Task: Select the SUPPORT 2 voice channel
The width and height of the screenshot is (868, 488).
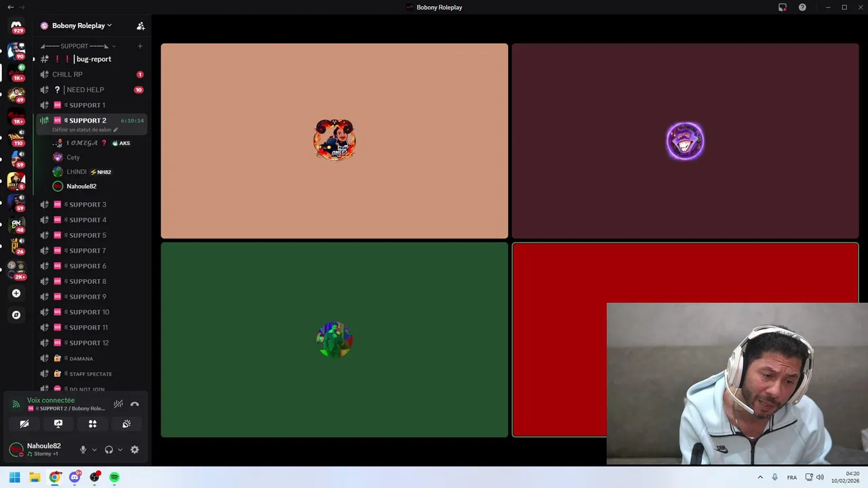Action: [x=92, y=121]
